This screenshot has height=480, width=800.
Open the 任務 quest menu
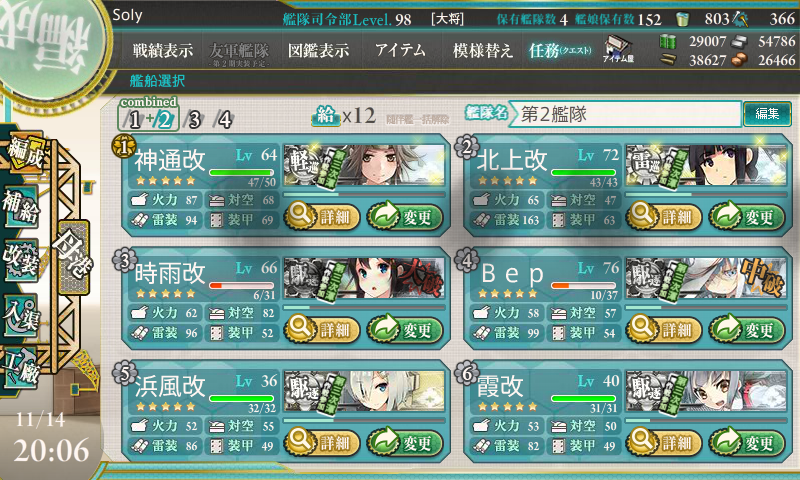(560, 50)
